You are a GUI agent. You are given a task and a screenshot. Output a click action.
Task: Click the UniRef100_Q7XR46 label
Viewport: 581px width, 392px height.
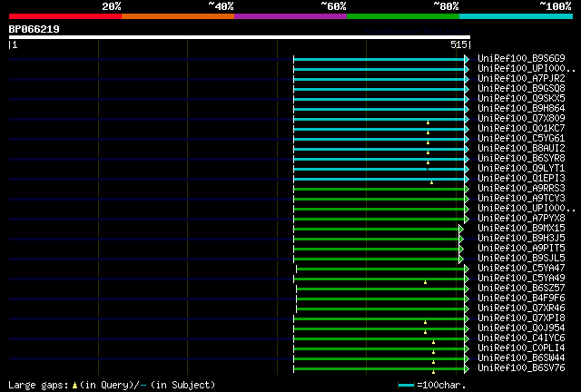(x=521, y=309)
